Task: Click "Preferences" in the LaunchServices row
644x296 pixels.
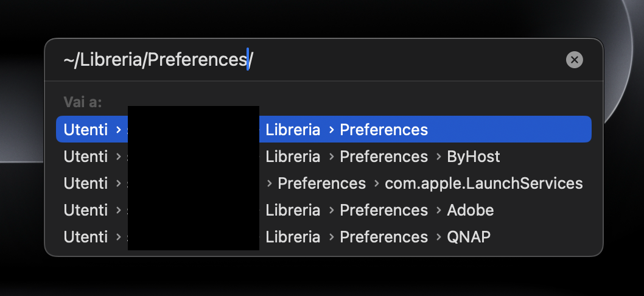Action: coord(321,183)
